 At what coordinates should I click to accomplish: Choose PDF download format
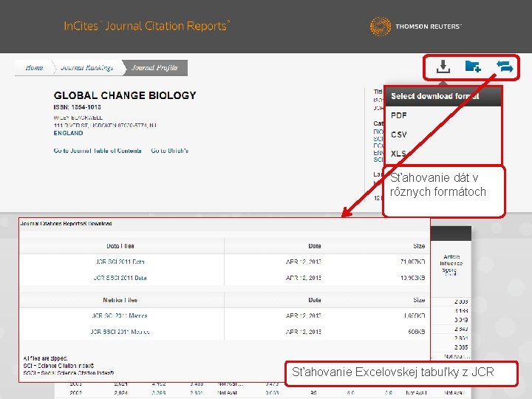[x=399, y=115]
